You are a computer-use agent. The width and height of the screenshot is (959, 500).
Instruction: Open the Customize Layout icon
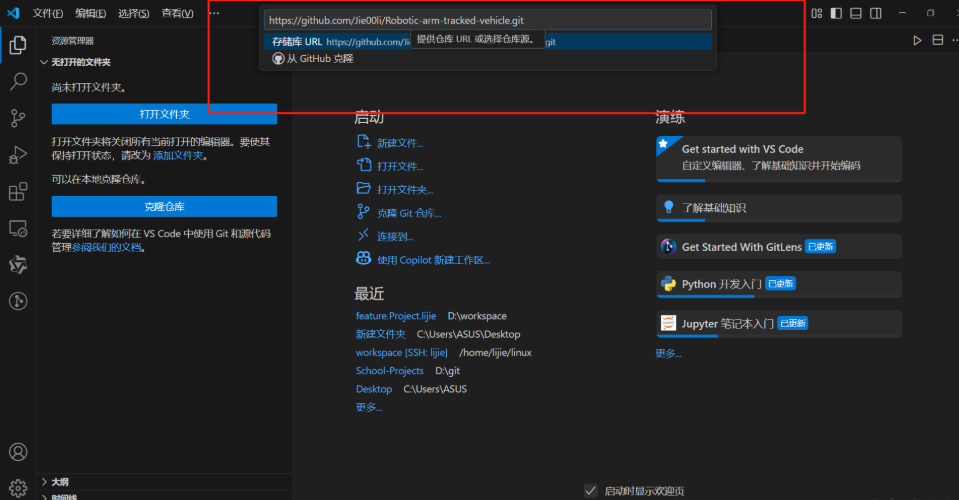(x=816, y=13)
